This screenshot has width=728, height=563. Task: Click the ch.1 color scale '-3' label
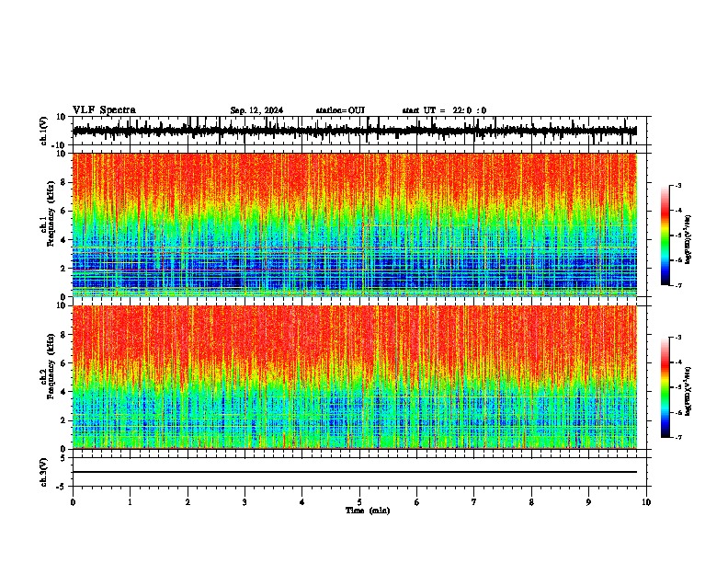(x=678, y=186)
